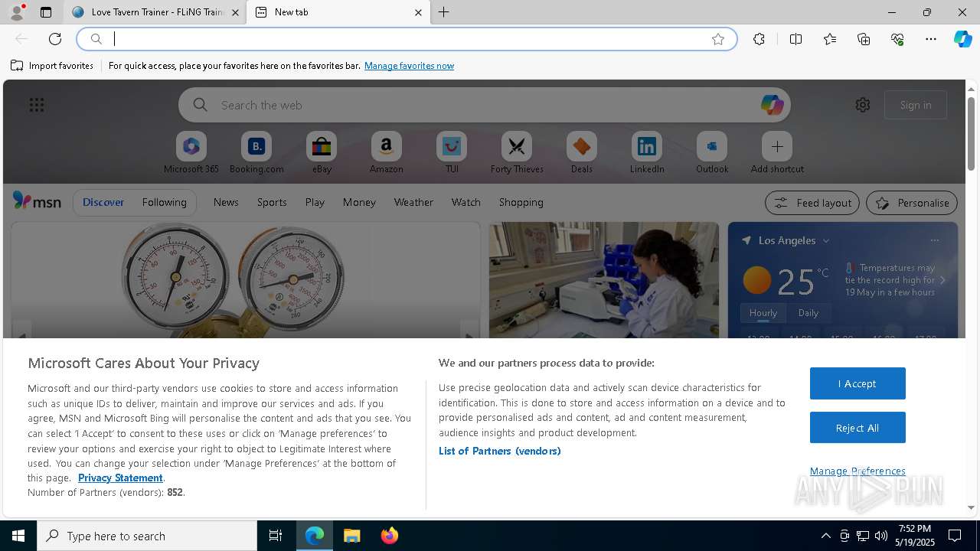Expand weather record-high alert chevron
Screen dimensions: 980x551
[x=942, y=280]
